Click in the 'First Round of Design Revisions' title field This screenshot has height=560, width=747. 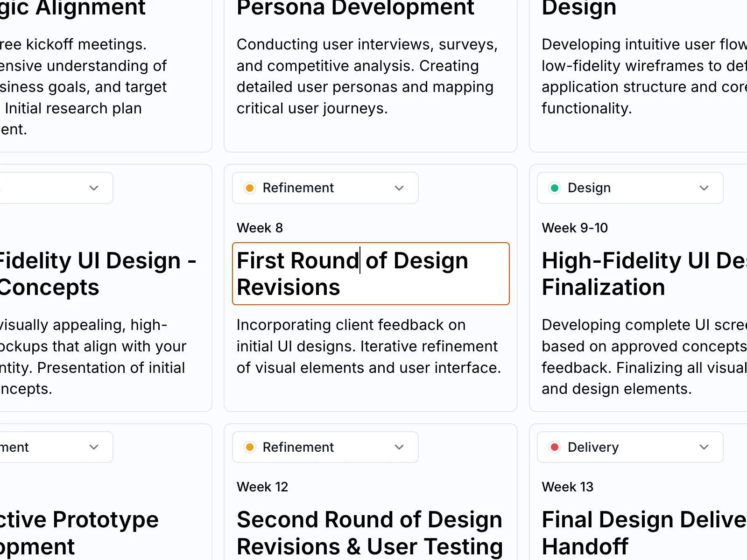pos(370,273)
